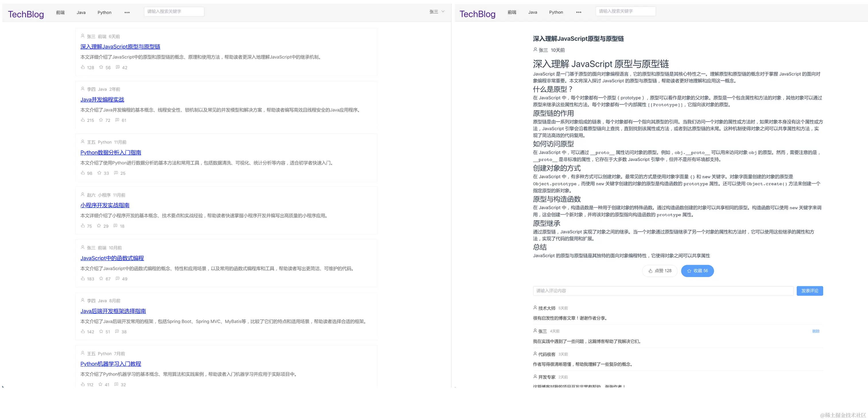
Task: Click the star icon on Java后端开发框架选择指南 card
Action: (x=101, y=332)
